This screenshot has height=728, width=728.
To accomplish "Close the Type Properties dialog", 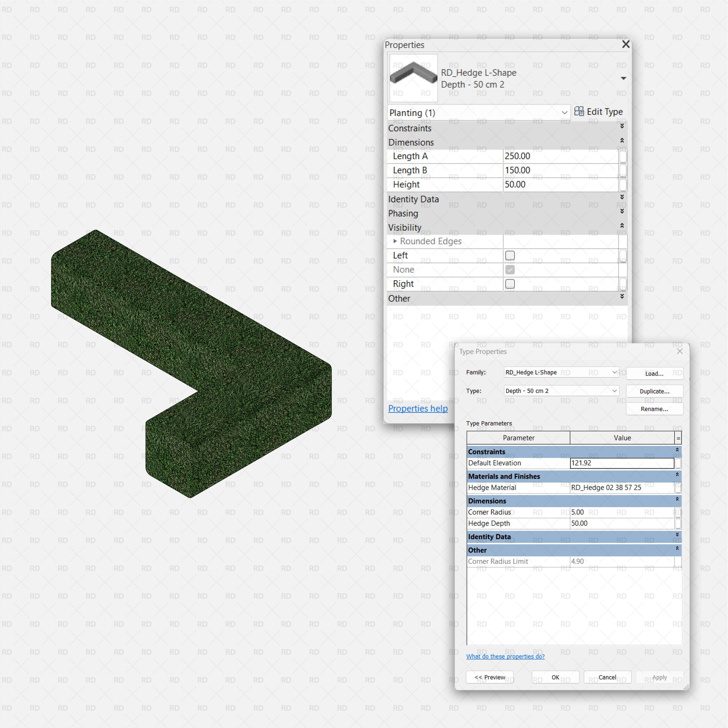I will tap(679, 351).
